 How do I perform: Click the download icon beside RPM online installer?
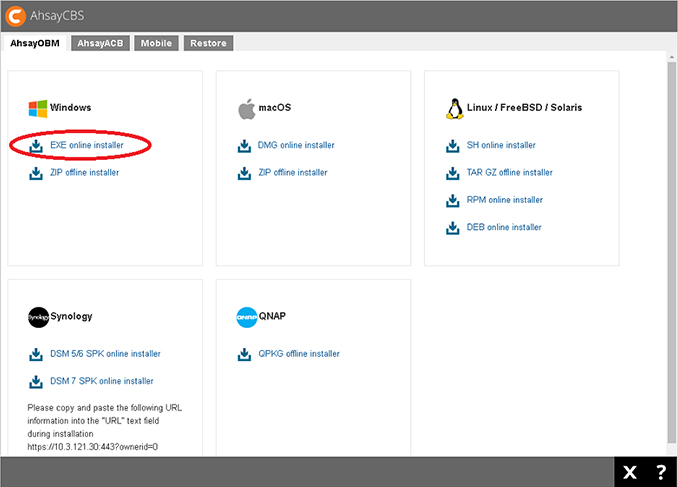tap(454, 200)
